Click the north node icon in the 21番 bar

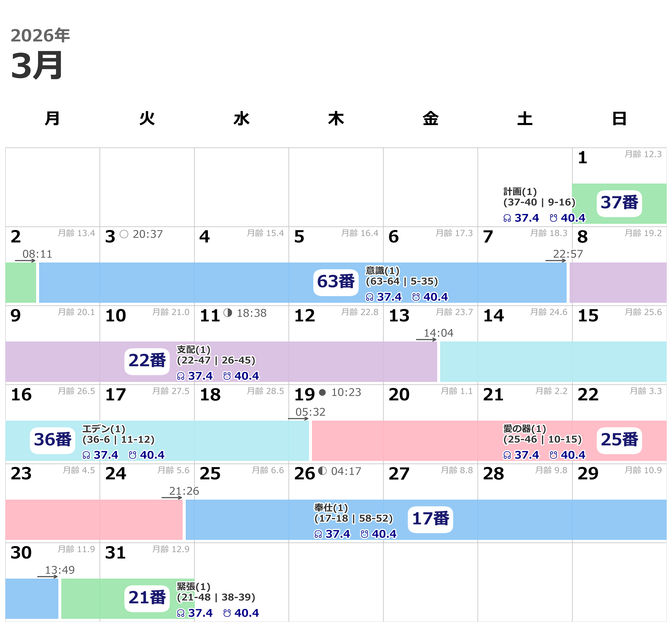pyautogui.click(x=180, y=613)
